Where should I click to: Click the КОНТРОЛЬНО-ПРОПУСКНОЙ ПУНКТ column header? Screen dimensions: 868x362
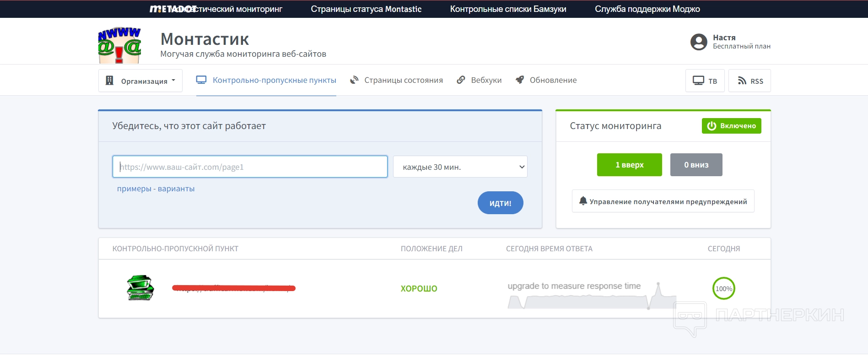click(x=175, y=249)
